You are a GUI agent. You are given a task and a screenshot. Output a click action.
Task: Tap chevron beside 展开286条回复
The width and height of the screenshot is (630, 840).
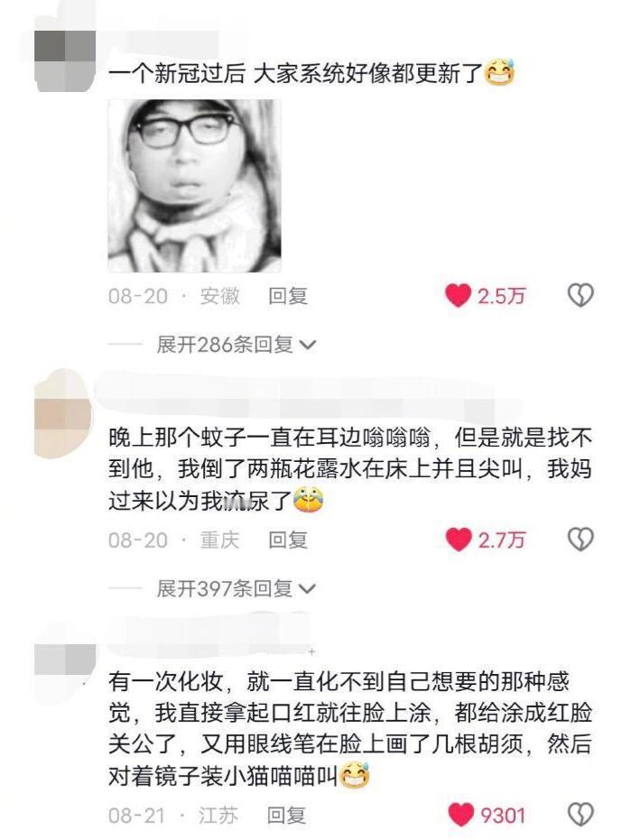(x=308, y=346)
